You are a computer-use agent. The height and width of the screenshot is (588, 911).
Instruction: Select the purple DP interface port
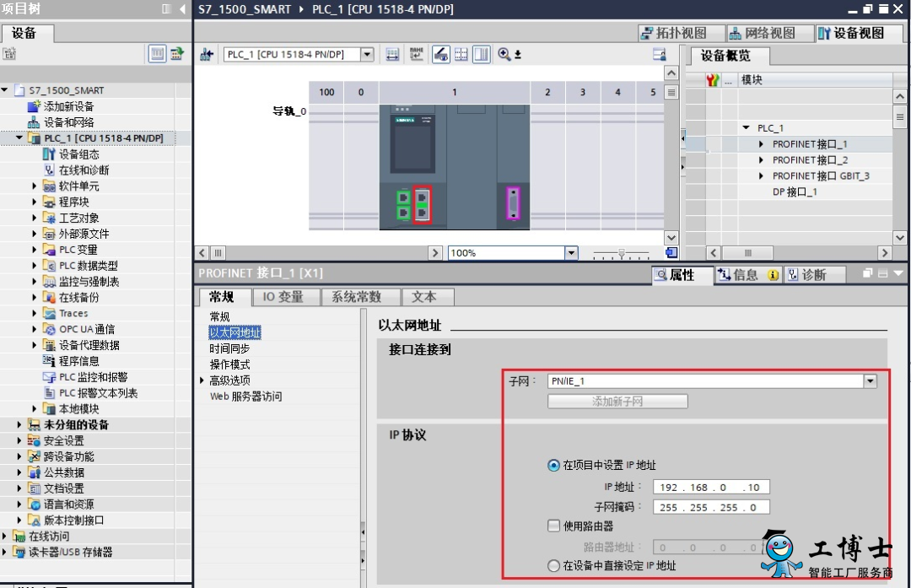point(513,203)
